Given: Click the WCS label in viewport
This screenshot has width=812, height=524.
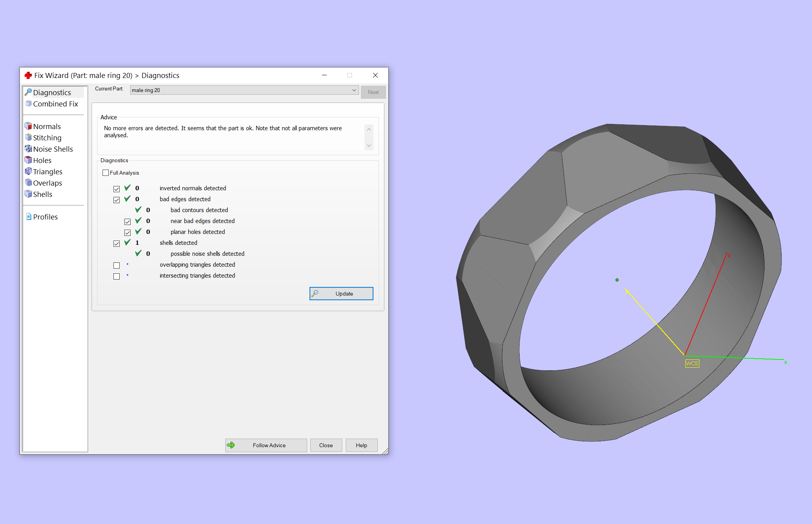Looking at the screenshot, I should [x=692, y=363].
